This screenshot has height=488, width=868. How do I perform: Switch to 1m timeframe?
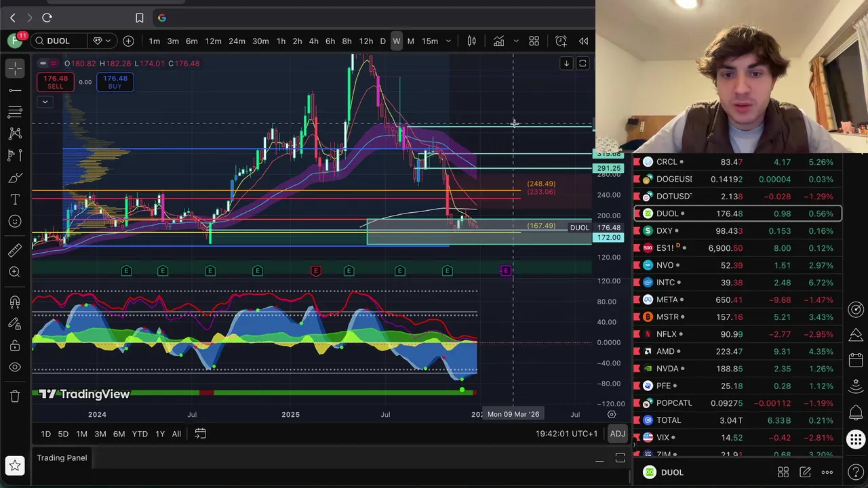[155, 41]
